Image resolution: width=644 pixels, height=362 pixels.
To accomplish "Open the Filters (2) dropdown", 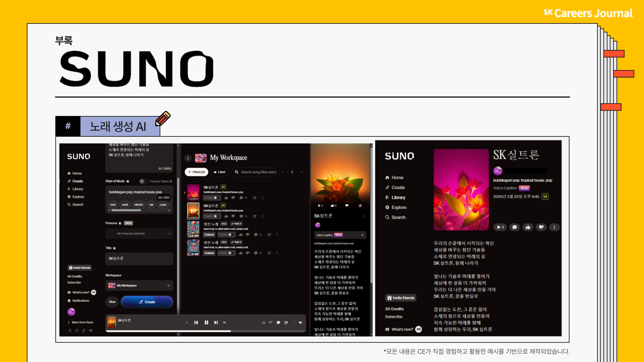I will coord(197,172).
